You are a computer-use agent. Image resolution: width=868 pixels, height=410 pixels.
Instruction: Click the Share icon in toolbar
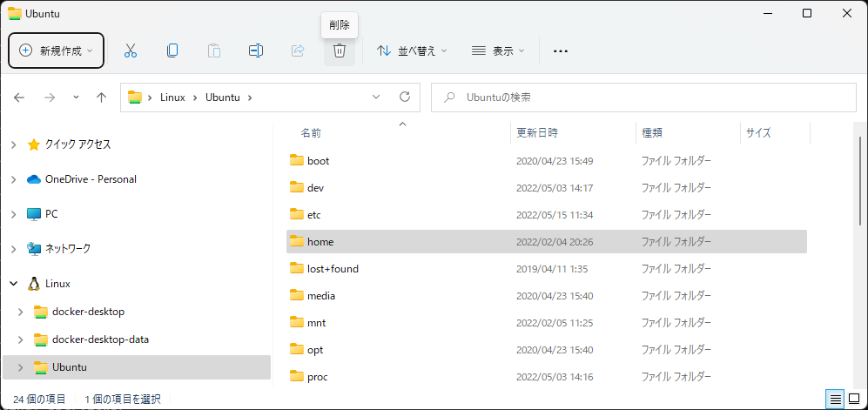[298, 50]
